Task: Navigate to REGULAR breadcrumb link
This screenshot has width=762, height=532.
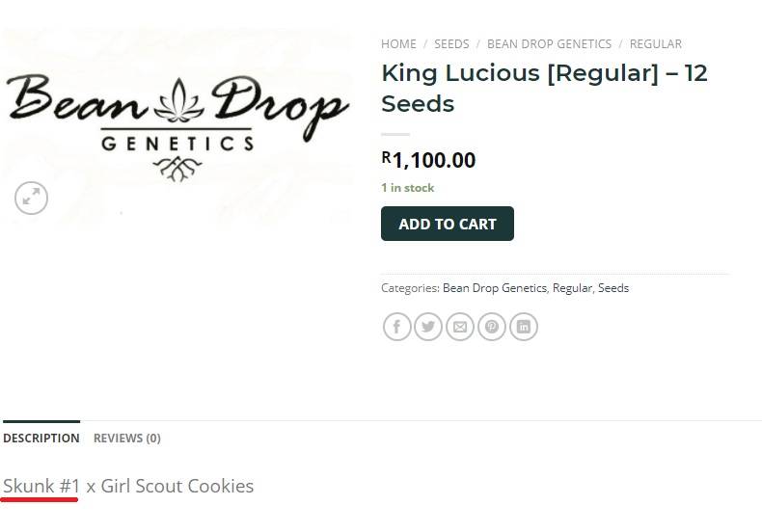Action: 656,43
